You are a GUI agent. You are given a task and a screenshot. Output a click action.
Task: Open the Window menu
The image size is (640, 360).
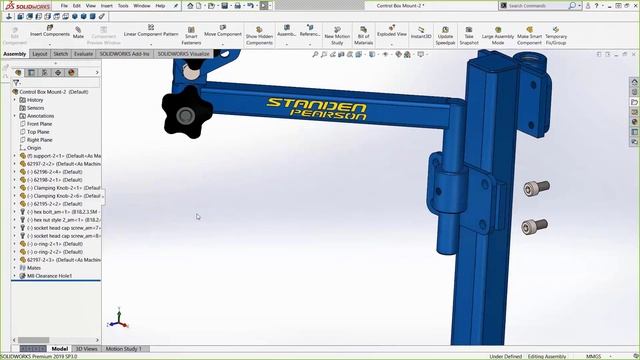coord(142,6)
